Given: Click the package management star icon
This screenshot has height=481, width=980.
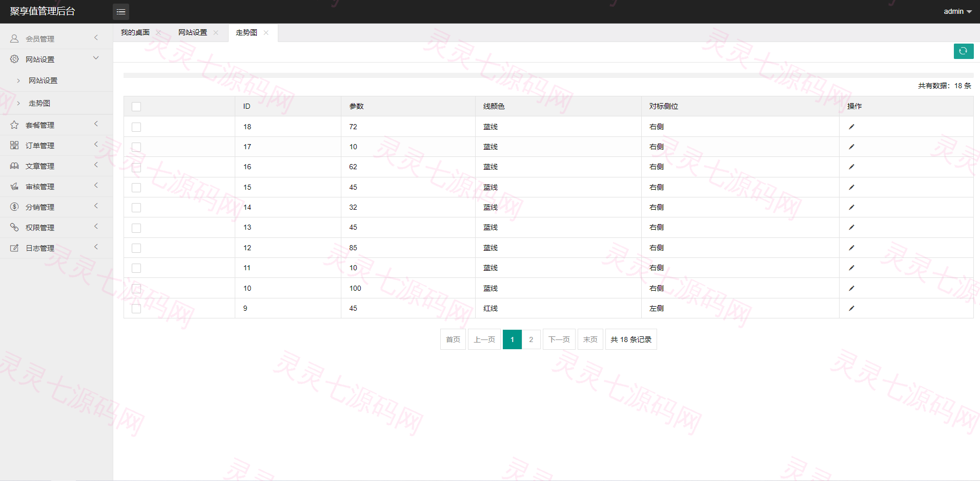Looking at the screenshot, I should click(14, 125).
